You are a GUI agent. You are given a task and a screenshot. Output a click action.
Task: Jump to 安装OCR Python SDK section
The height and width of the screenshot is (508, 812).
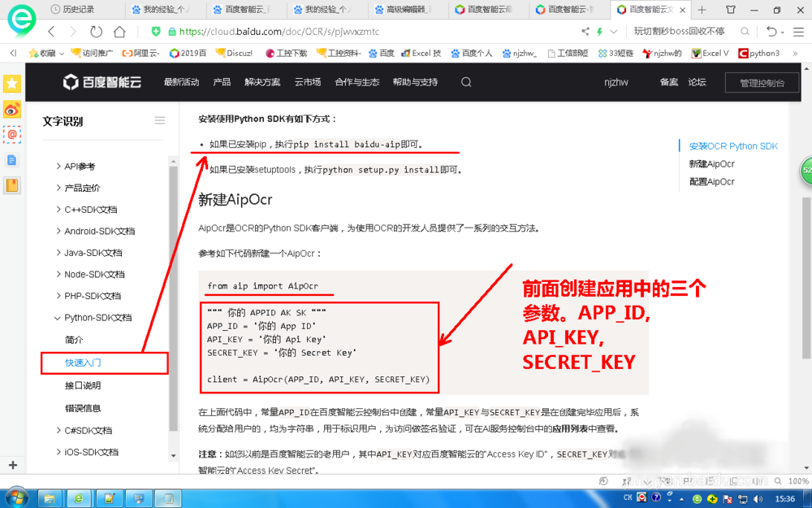(x=733, y=146)
